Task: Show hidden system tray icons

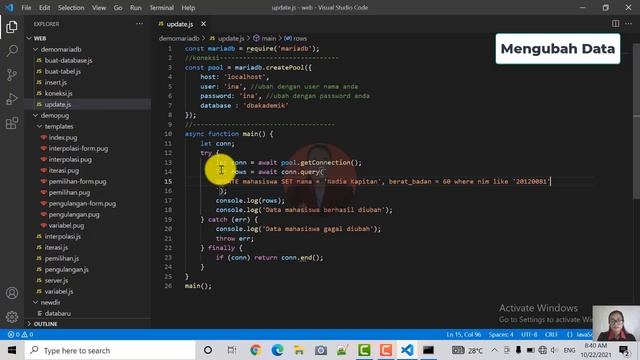Action: [x=494, y=350]
